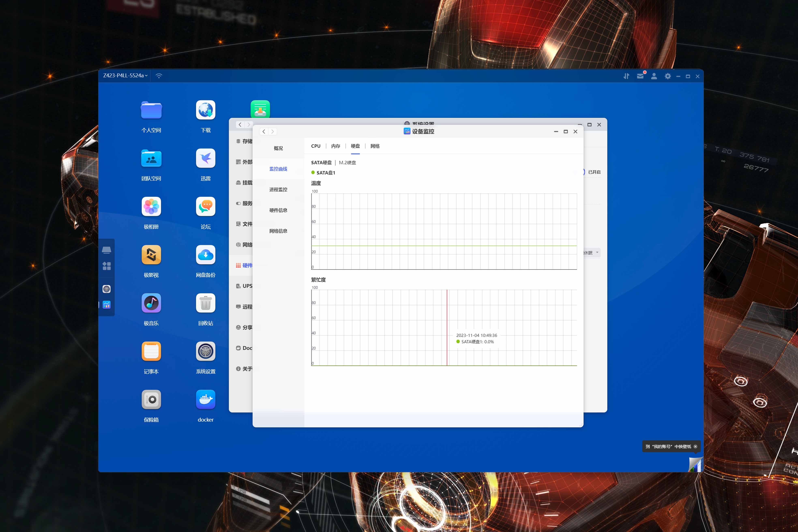The image size is (798, 532).
Task: Open the 保险箱 safe box app
Action: (151, 399)
